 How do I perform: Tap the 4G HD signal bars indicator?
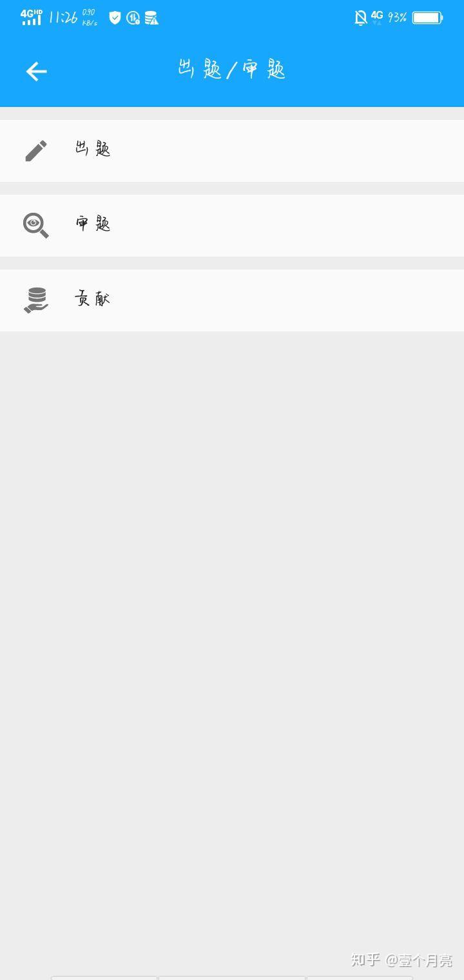point(31,17)
